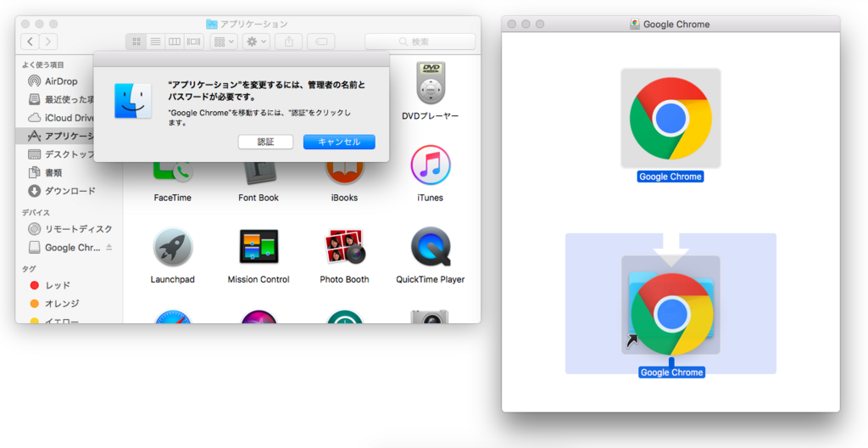Click the Share toolbar button
Viewport: 868px width, 448px height.
click(288, 42)
